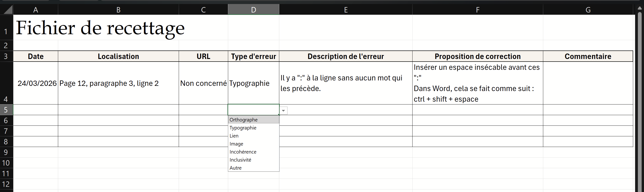Click the vertical scrollbar up arrow
644x192 pixels.
click(x=640, y=8)
